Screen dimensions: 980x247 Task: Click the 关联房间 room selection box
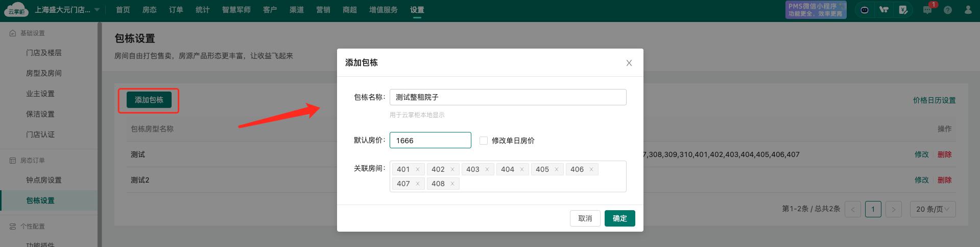pyautogui.click(x=541, y=184)
